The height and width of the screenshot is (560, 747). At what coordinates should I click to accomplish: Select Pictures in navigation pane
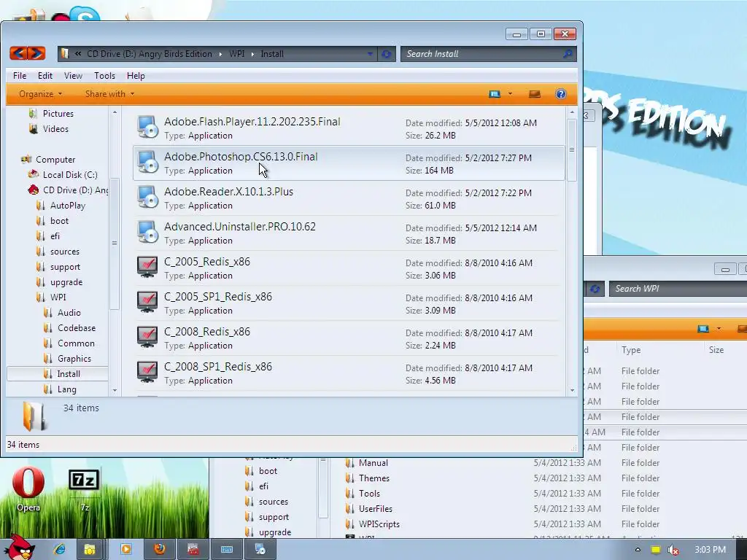(x=58, y=113)
